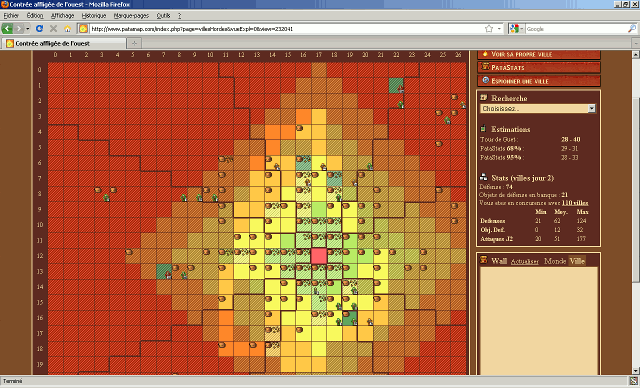Open the ? help menu
The image size is (640, 388).
click(179, 16)
